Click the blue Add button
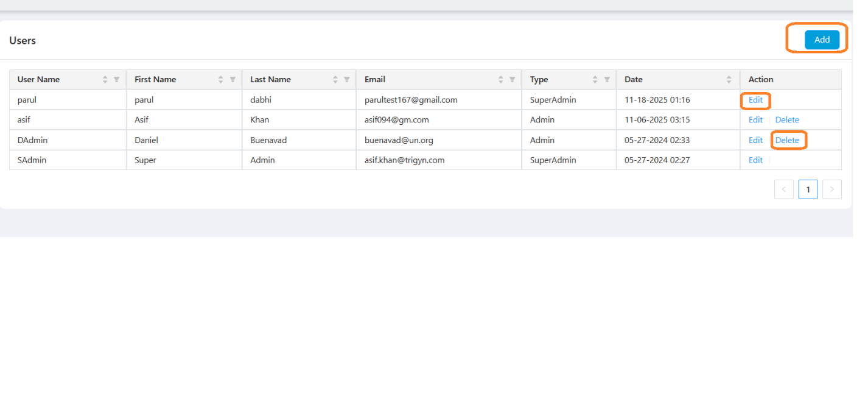Viewport: 868px width, 419px height. tap(822, 40)
